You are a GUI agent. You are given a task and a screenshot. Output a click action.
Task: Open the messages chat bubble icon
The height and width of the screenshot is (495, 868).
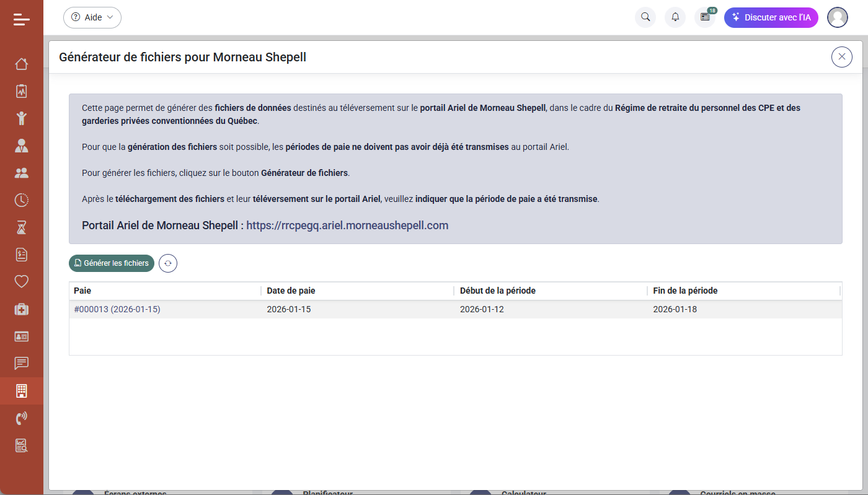click(x=21, y=364)
